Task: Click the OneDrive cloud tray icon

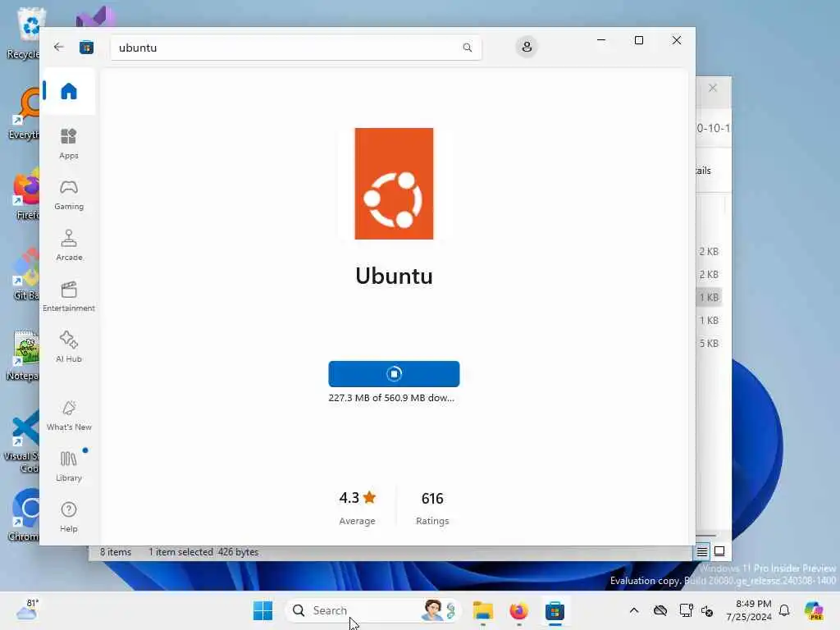Action: (x=660, y=610)
